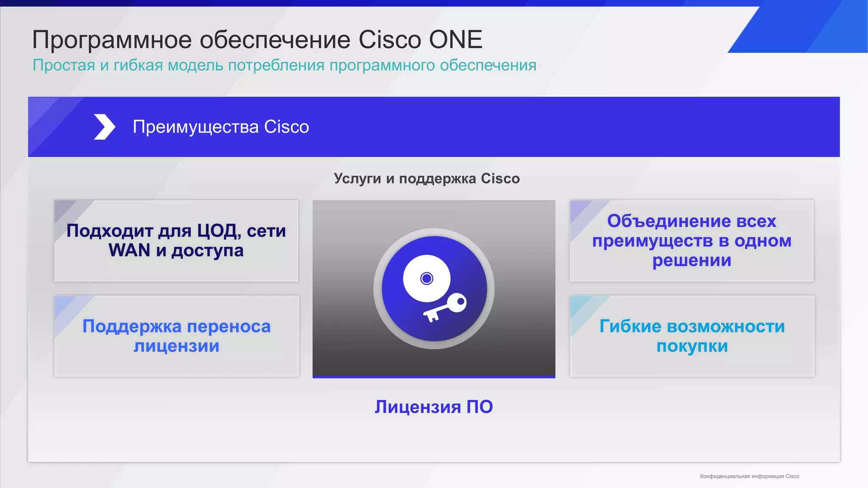Click the footer 'Конфиденциальная информация Cisco'
The height and width of the screenshot is (488, 868).
749,476
